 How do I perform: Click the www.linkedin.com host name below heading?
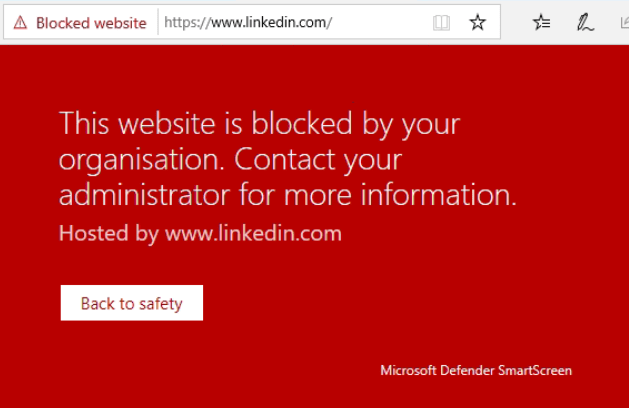253,233
